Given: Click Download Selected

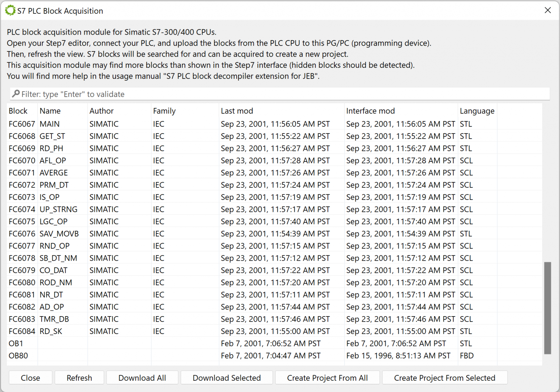Looking at the screenshot, I should coord(226,378).
